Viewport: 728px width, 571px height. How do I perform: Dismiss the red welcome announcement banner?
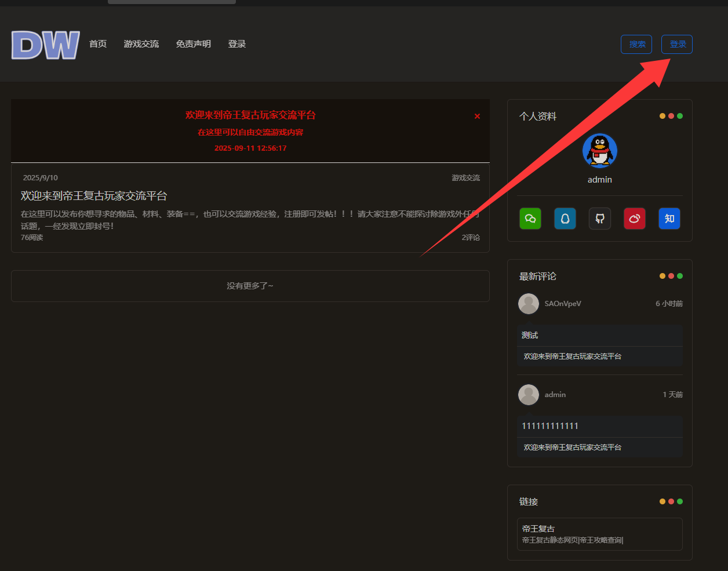click(477, 117)
